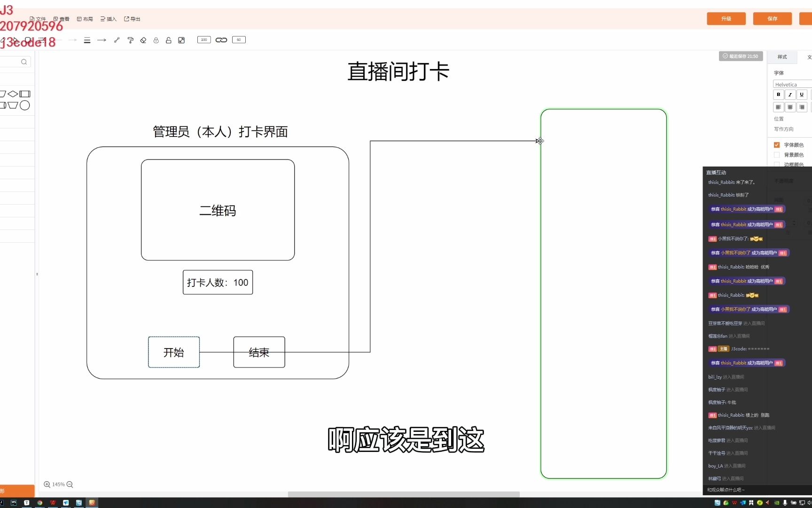Select the double-sided rectangle process shape
Viewport: 812px width, 508px height.
[x=25, y=94]
